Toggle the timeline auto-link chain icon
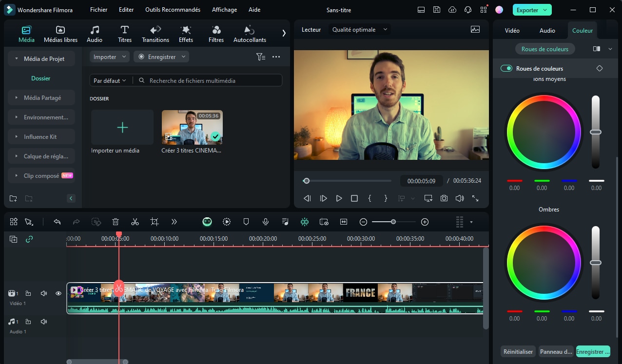Image resolution: width=622 pixels, height=364 pixels. tap(29, 239)
